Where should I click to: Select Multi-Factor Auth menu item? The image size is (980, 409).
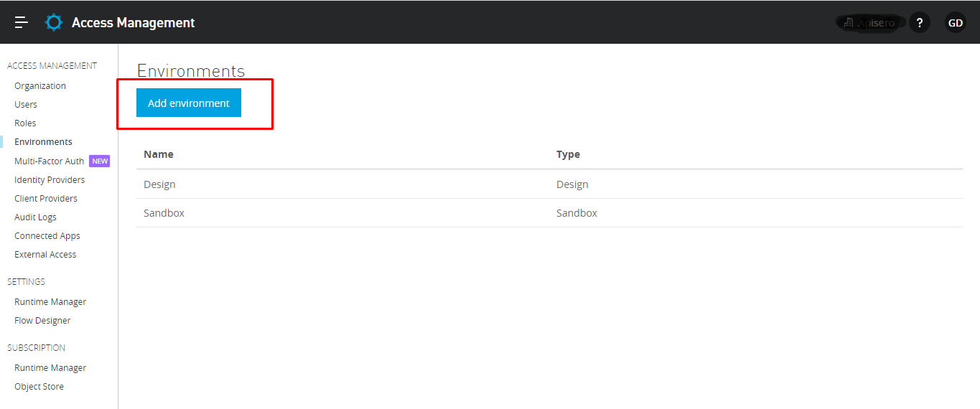pos(50,161)
